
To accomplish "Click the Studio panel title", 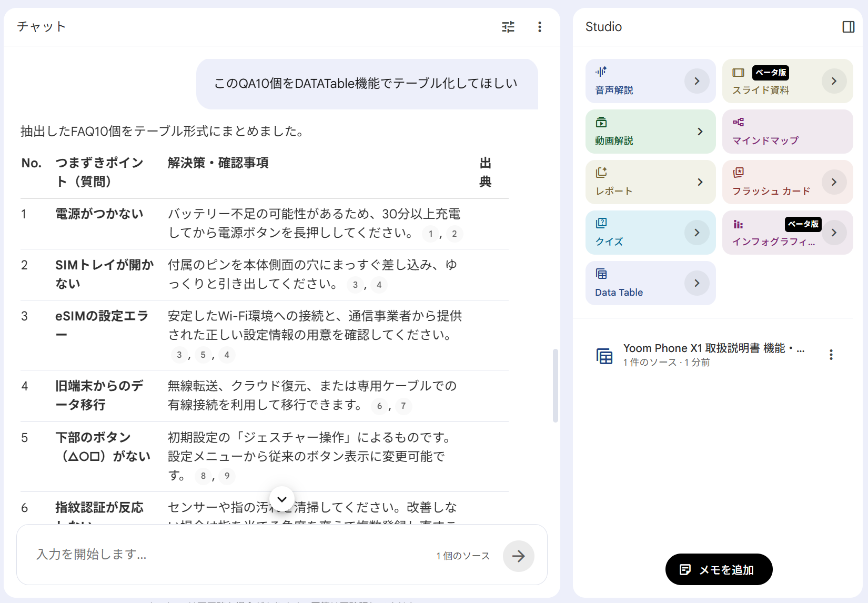I will coord(603,27).
